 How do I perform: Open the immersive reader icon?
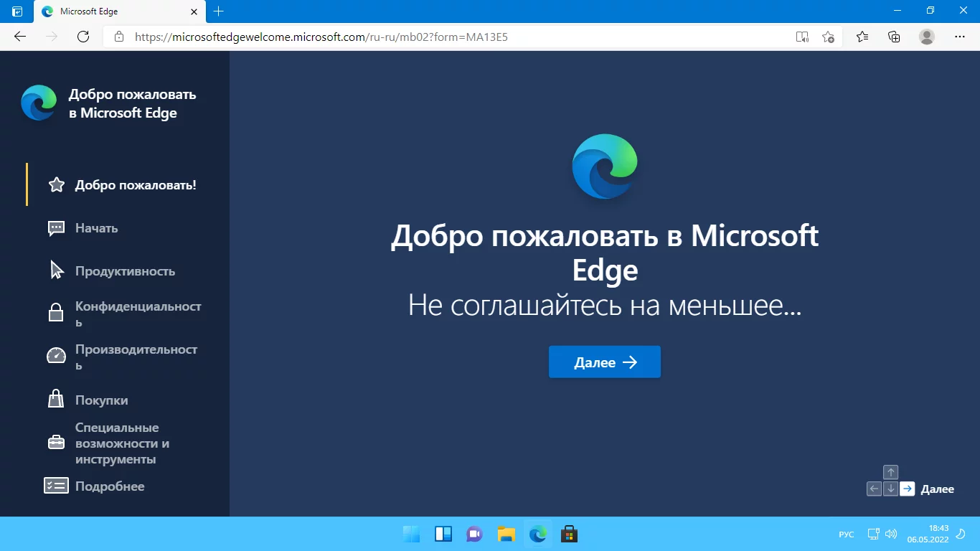pos(803,37)
